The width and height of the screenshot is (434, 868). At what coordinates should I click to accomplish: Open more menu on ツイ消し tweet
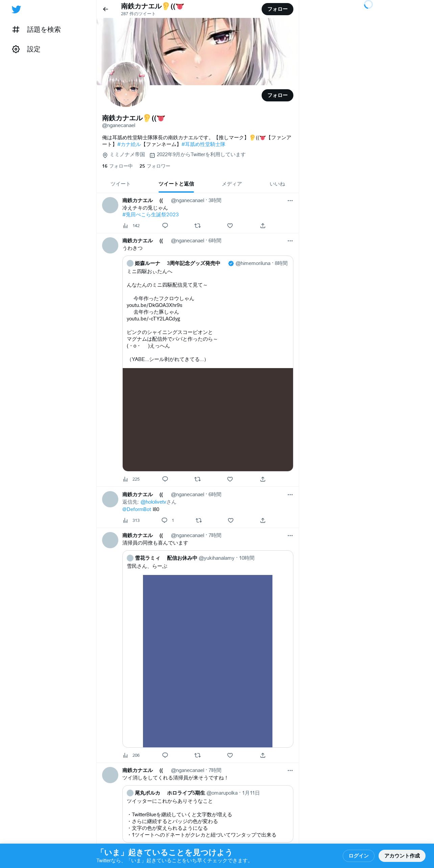tap(290, 771)
